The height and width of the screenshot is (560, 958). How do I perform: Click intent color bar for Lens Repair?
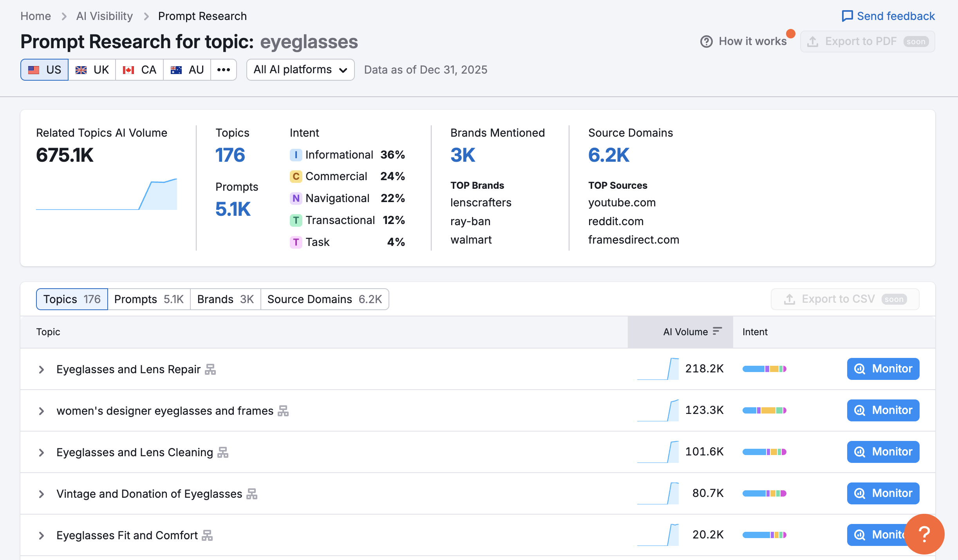click(764, 369)
